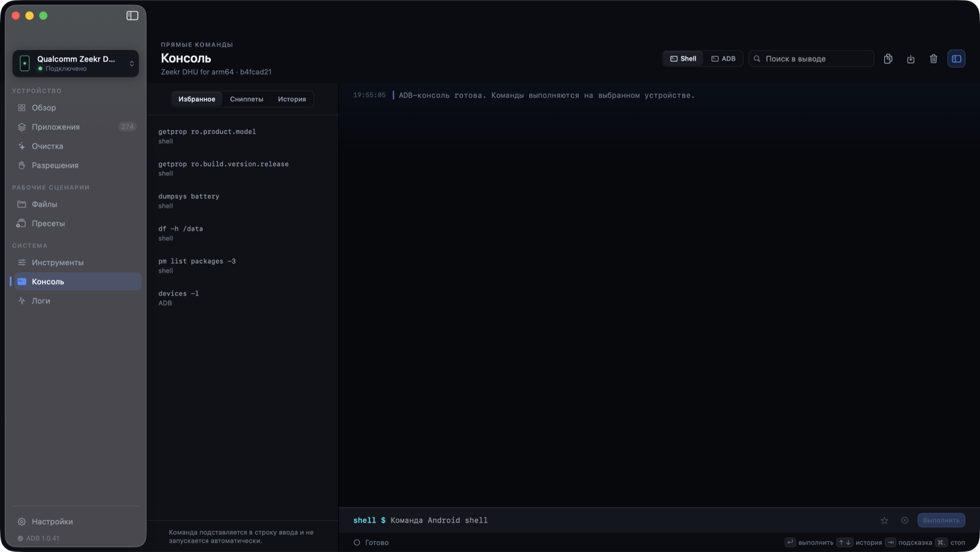Click the Логи waveform icon
This screenshot has width=980, height=552.
22,301
